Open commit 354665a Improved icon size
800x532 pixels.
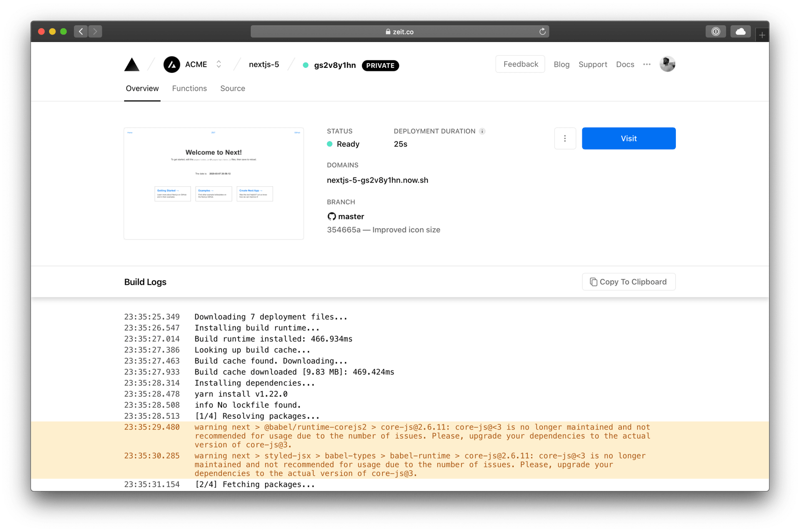point(383,230)
